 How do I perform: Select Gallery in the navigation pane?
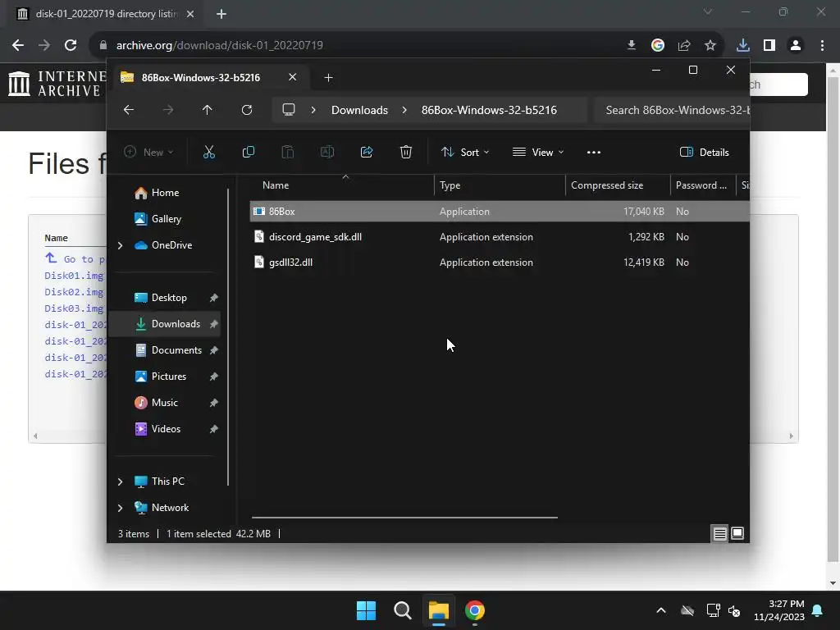click(166, 219)
